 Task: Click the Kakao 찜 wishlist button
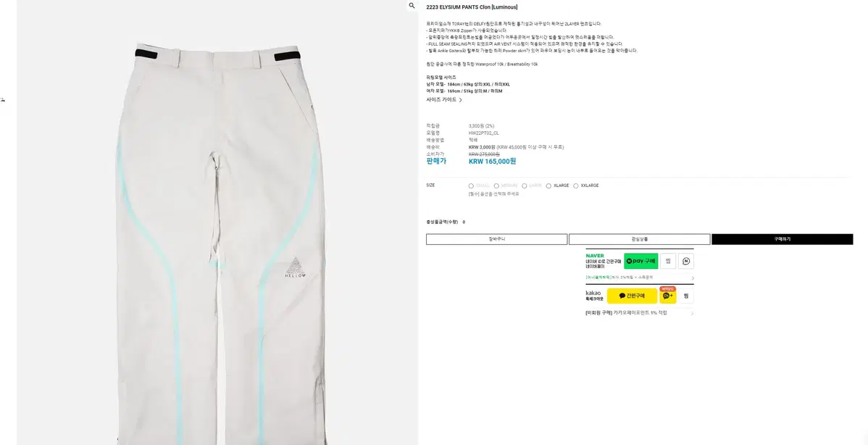pyautogui.click(x=686, y=296)
